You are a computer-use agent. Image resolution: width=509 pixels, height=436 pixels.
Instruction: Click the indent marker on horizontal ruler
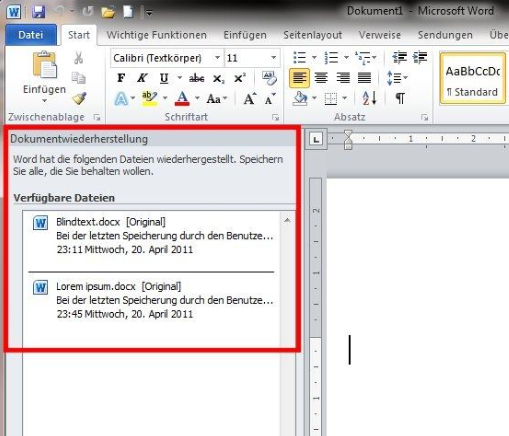tap(348, 140)
